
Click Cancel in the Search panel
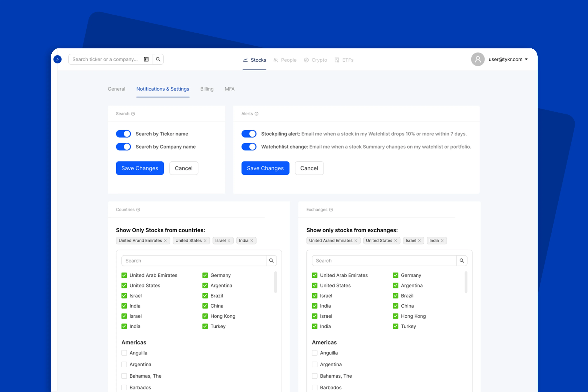pyautogui.click(x=183, y=168)
